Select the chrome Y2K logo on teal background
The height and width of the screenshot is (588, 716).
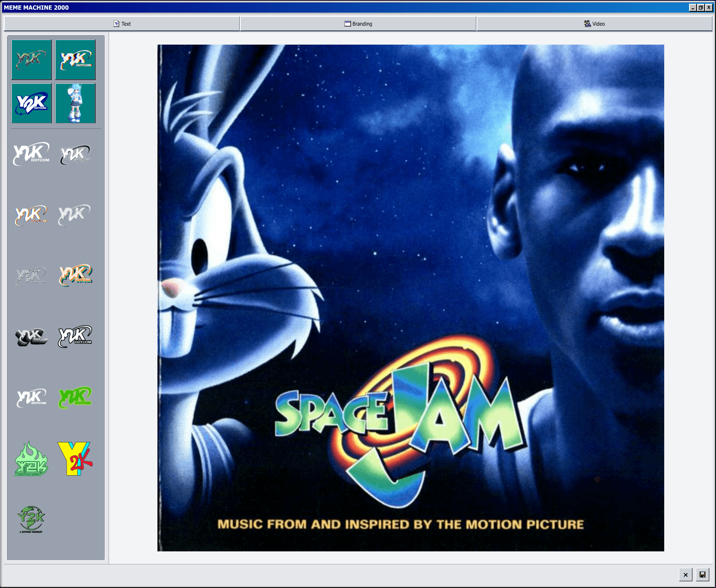point(32,59)
